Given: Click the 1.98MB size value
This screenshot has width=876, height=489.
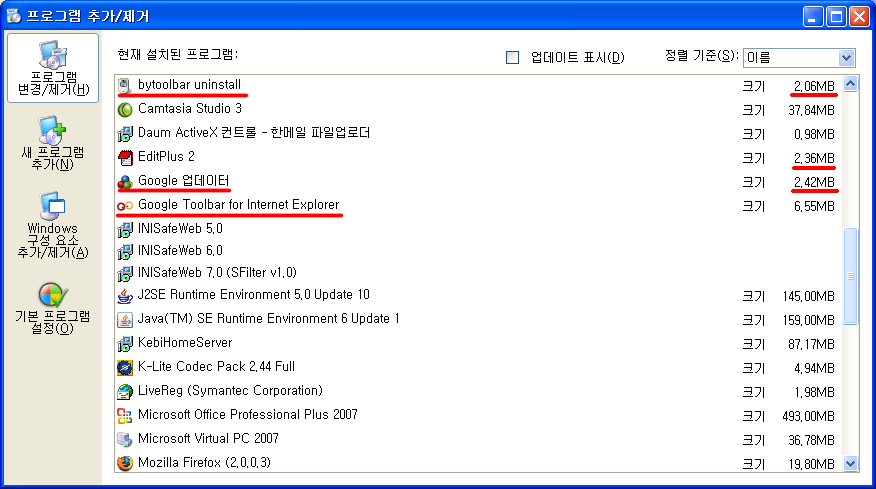Looking at the screenshot, I should pos(814,393).
